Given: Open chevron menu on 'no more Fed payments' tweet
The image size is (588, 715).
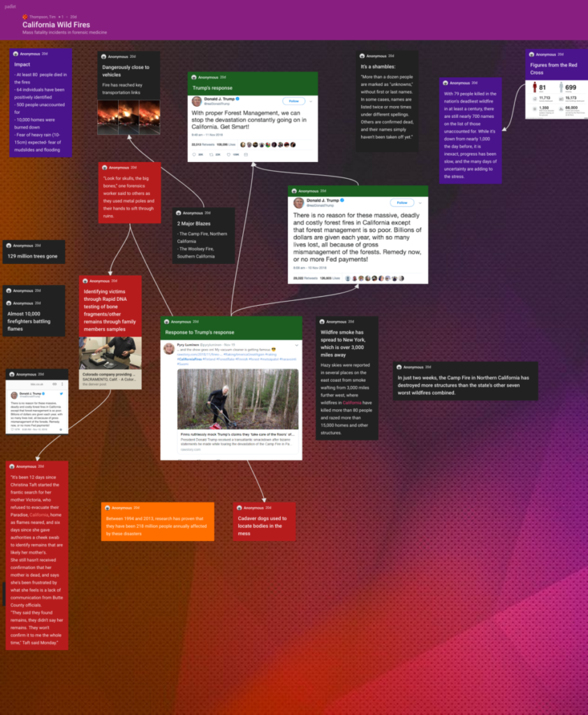Looking at the screenshot, I should (420, 202).
